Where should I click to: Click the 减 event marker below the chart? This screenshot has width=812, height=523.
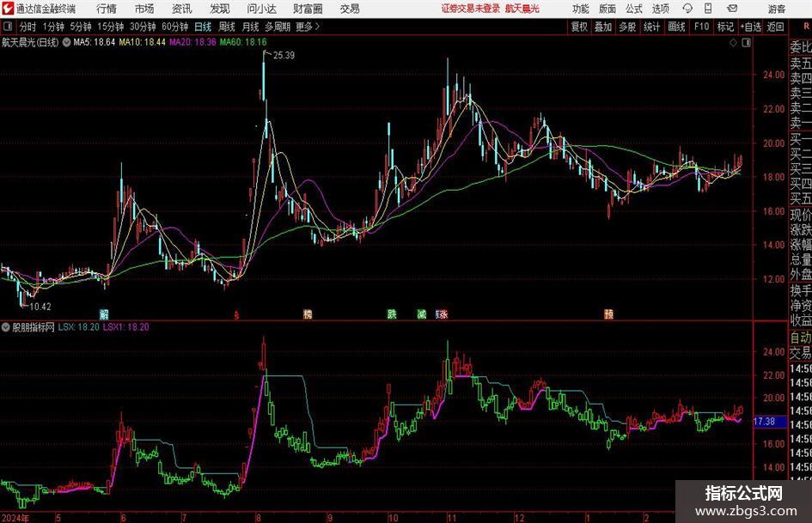[422, 313]
